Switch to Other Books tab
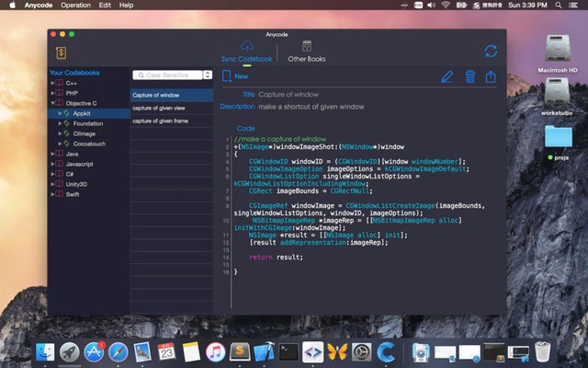The width and height of the screenshot is (588, 368). [x=306, y=52]
